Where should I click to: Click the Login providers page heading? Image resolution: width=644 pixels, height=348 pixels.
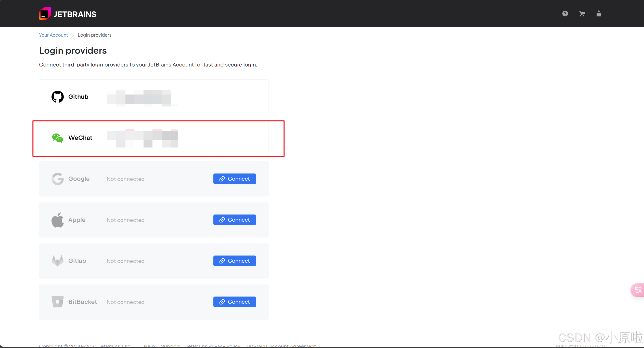73,51
